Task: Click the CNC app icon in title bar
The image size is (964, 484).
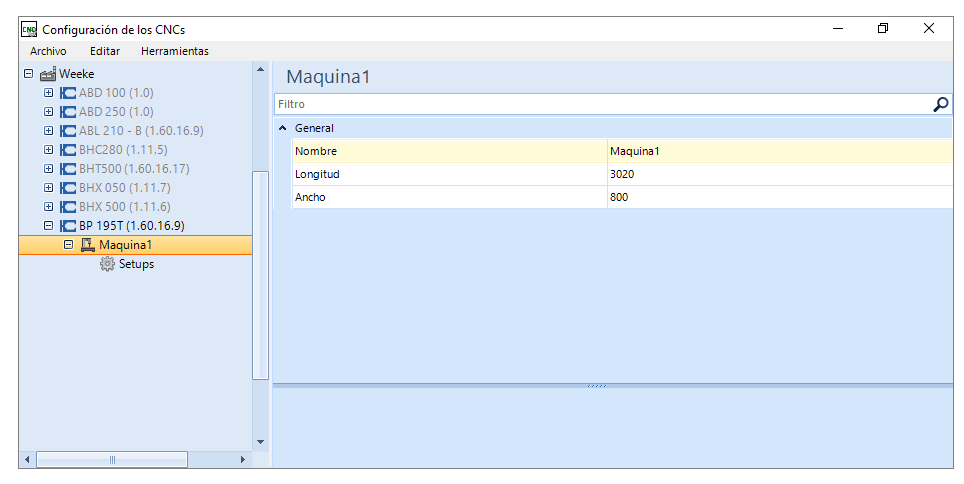Action: coord(29,29)
